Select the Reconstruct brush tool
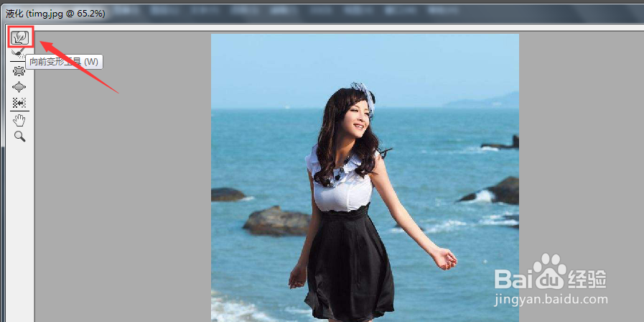The height and width of the screenshot is (322, 644). (19, 53)
